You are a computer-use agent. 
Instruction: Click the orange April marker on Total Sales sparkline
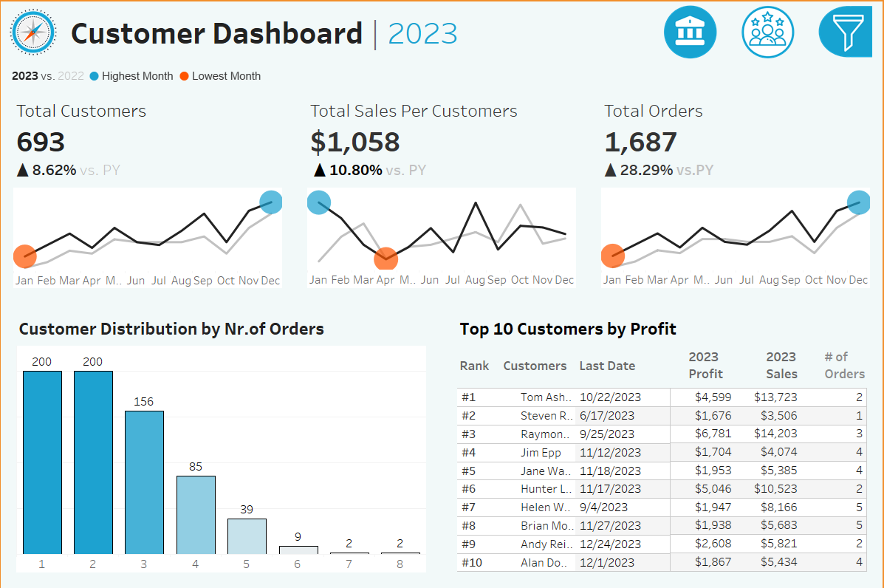(x=386, y=258)
